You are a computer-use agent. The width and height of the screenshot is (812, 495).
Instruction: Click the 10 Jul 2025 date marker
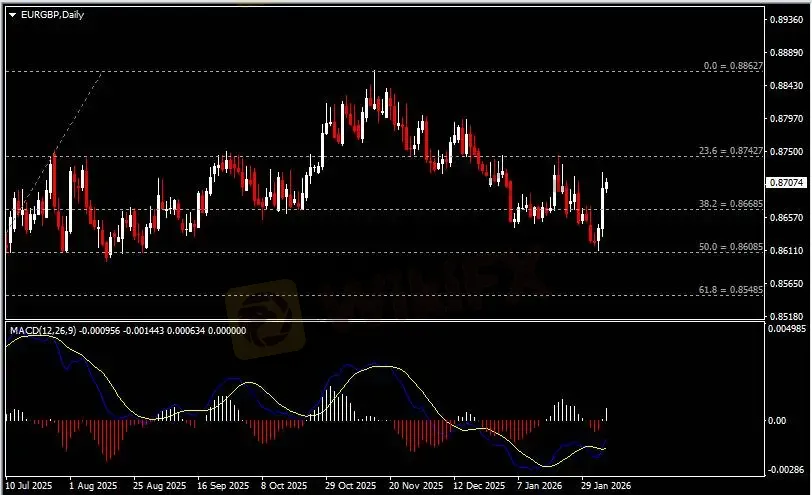tap(29, 486)
